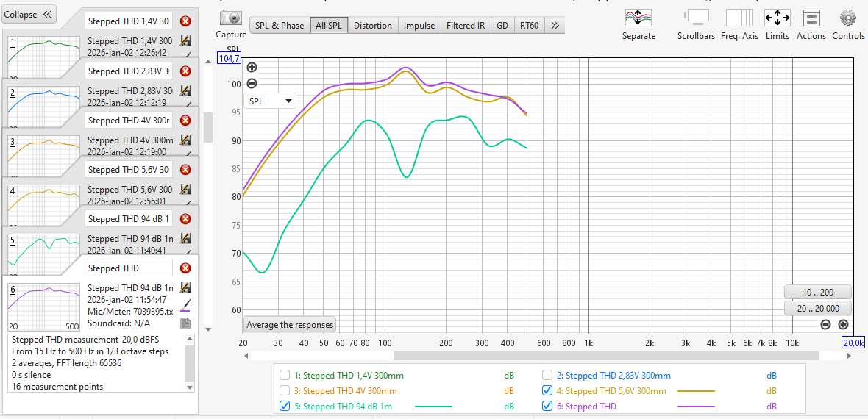Collapse the measurements side panel

pyautogui.click(x=28, y=15)
